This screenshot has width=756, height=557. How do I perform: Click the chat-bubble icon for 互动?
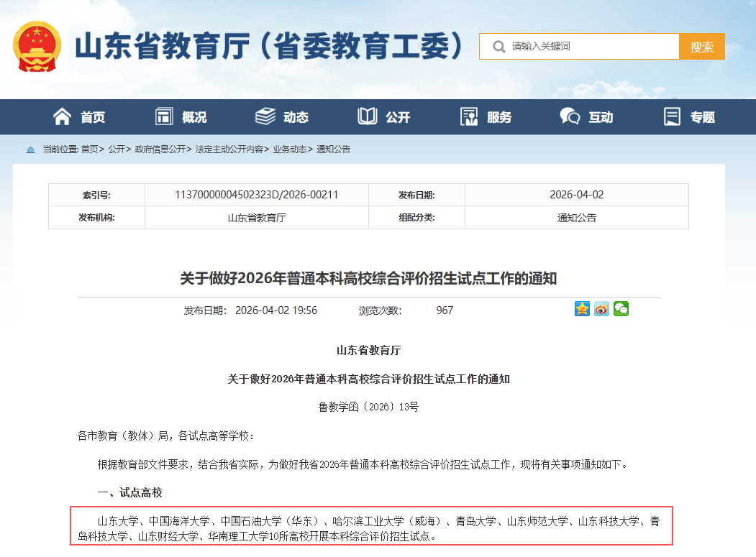570,116
